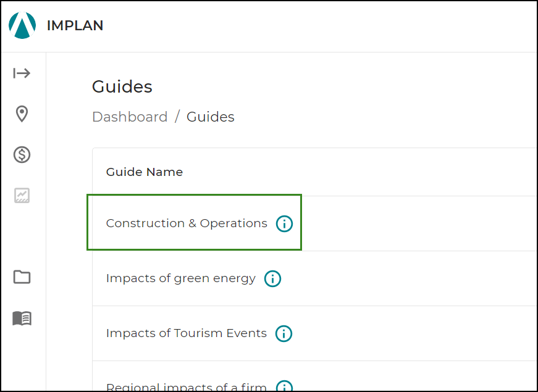Image resolution: width=538 pixels, height=392 pixels.
Task: Select the Regions location pin icon
Action: (x=22, y=114)
